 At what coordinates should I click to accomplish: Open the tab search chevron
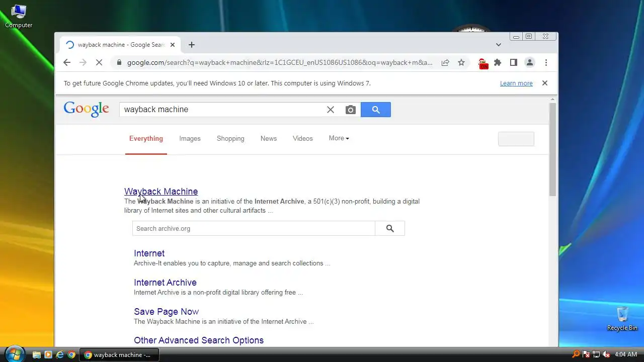tap(499, 45)
